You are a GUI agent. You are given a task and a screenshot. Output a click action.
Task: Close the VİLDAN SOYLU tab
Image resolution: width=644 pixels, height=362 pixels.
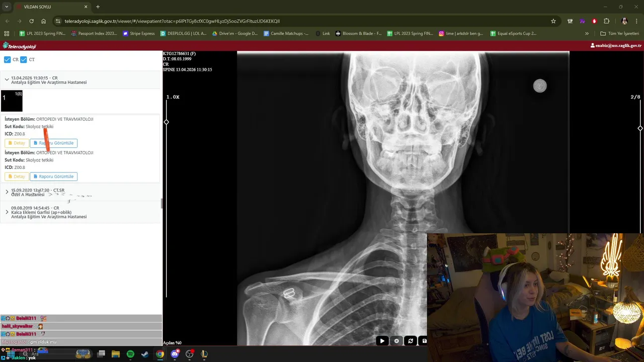(x=86, y=7)
